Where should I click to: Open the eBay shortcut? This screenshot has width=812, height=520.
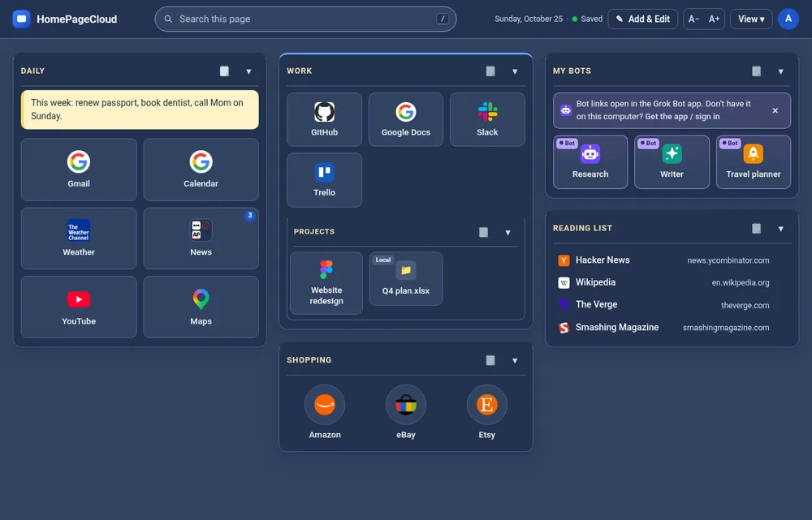click(x=406, y=412)
